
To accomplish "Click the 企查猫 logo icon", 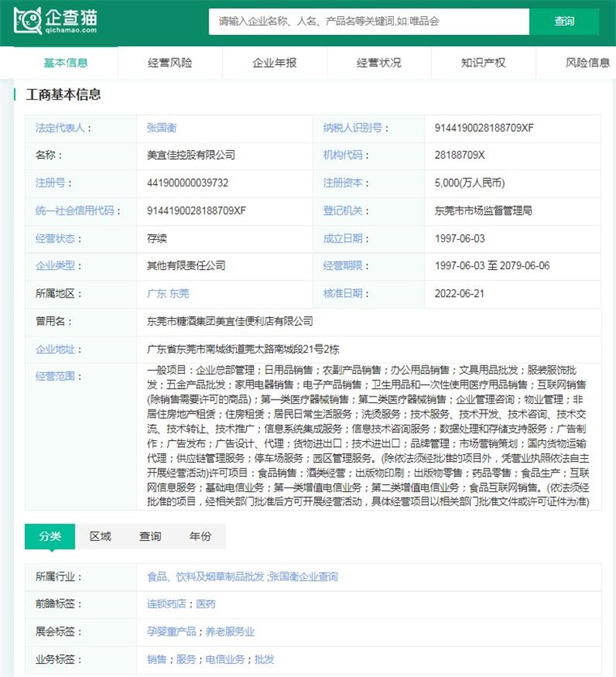I will pyautogui.click(x=30, y=20).
